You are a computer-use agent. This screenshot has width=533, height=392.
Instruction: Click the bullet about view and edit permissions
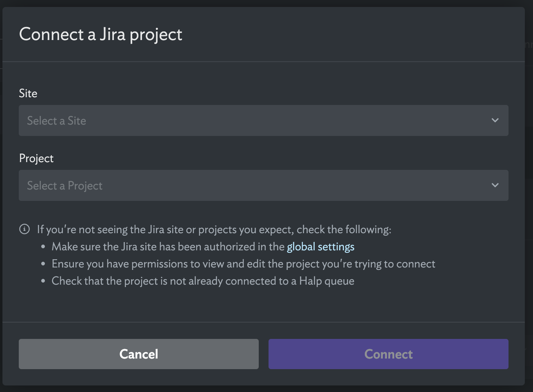coord(243,264)
